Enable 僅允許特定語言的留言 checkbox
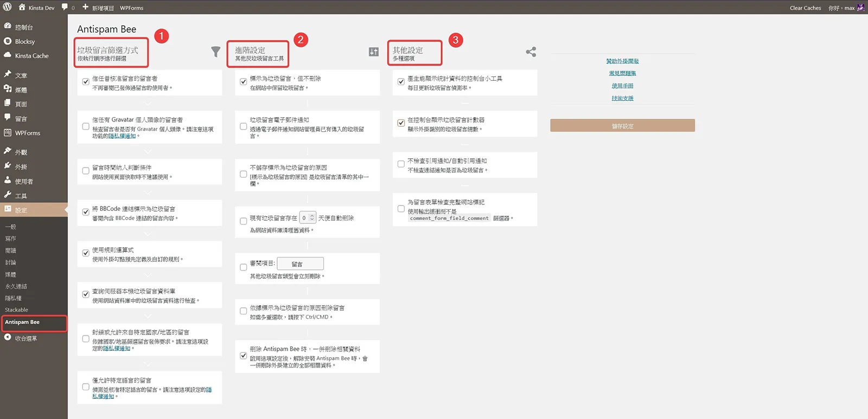 click(86, 386)
